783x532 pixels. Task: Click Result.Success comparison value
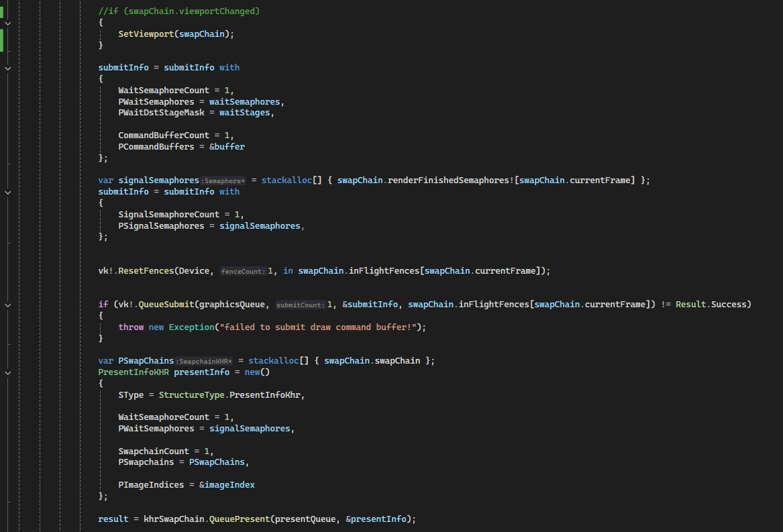(x=711, y=305)
